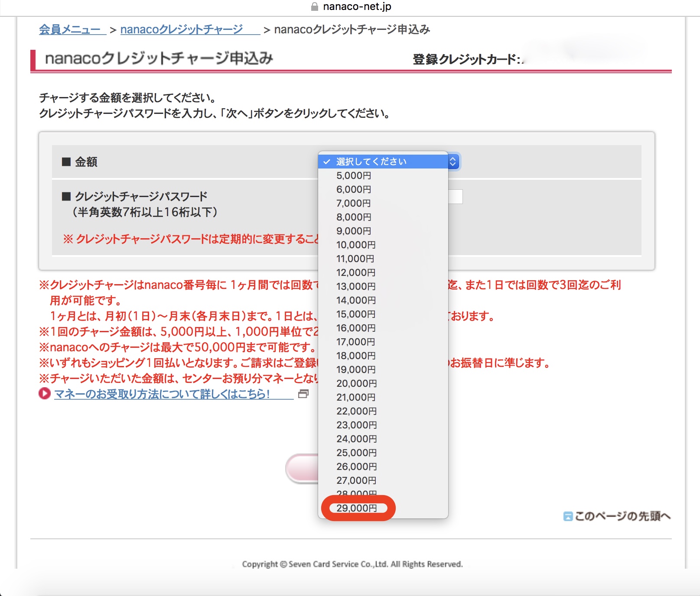Choose 15,000円 from the amount list
The width and height of the screenshot is (700, 596).
click(383, 314)
